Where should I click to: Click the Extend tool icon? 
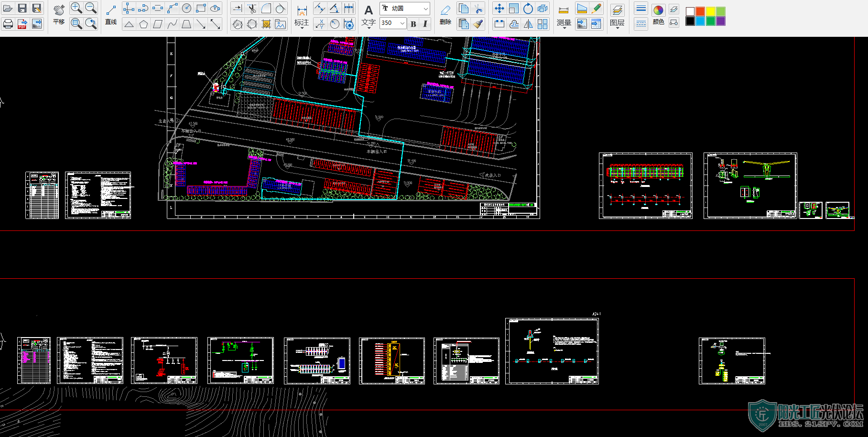click(237, 8)
